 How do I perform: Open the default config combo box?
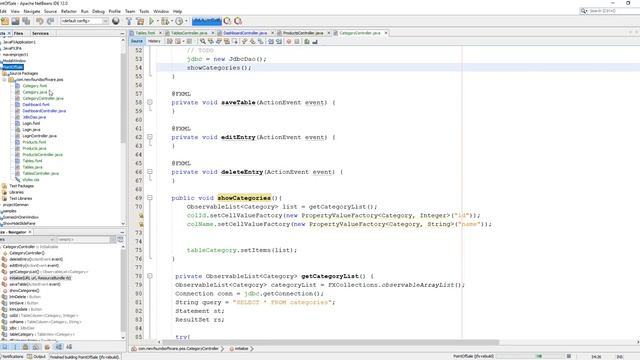[x=84, y=21]
